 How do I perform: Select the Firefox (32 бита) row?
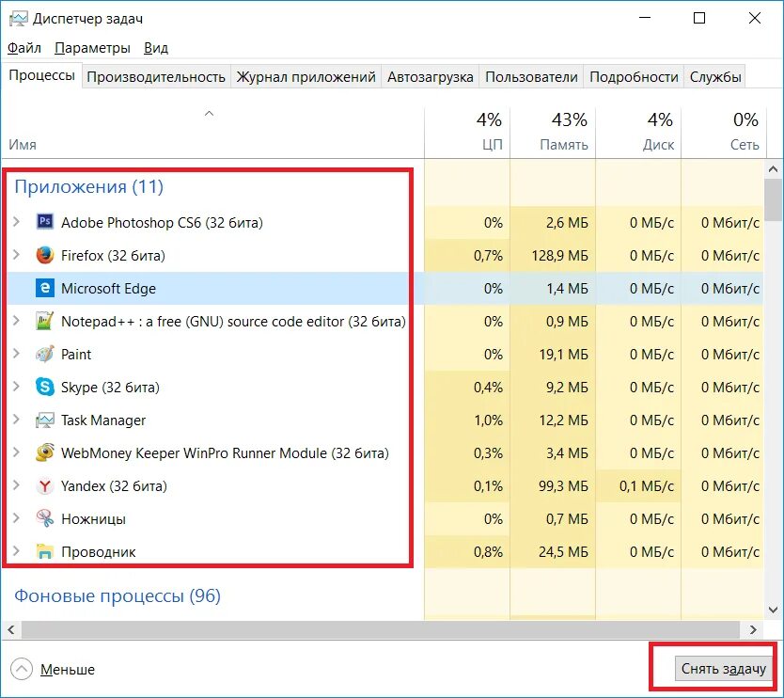tap(385, 255)
